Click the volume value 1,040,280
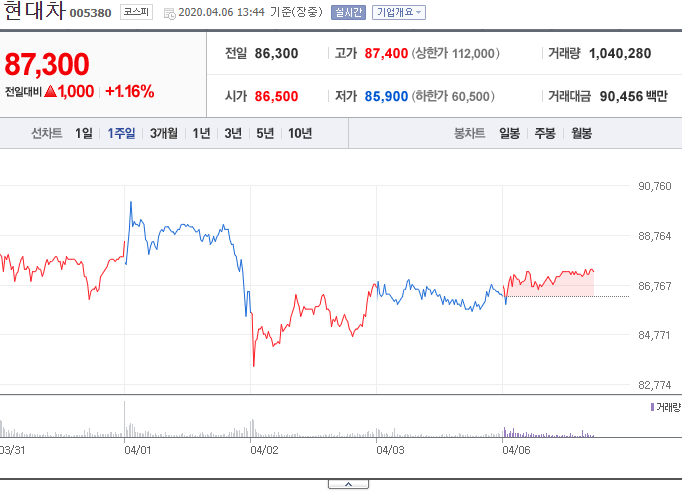The image size is (682, 492). pos(620,54)
